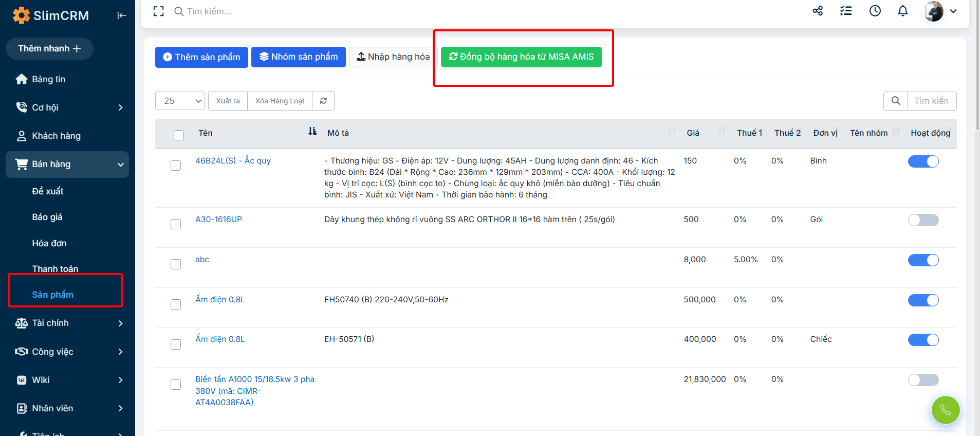Open notifications bell
This screenshot has height=436, width=980.
coord(902,11)
